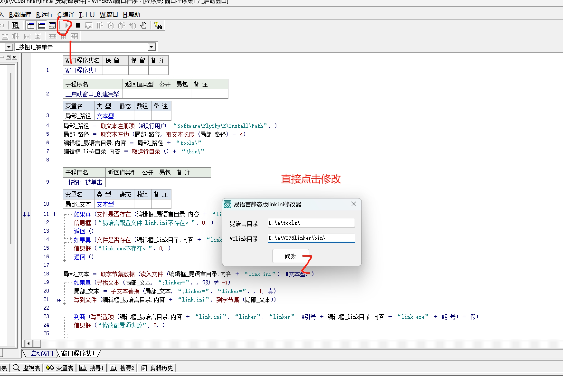563x392 pixels.
Task: Click 写到文件 on line 21
Action: (x=85, y=300)
